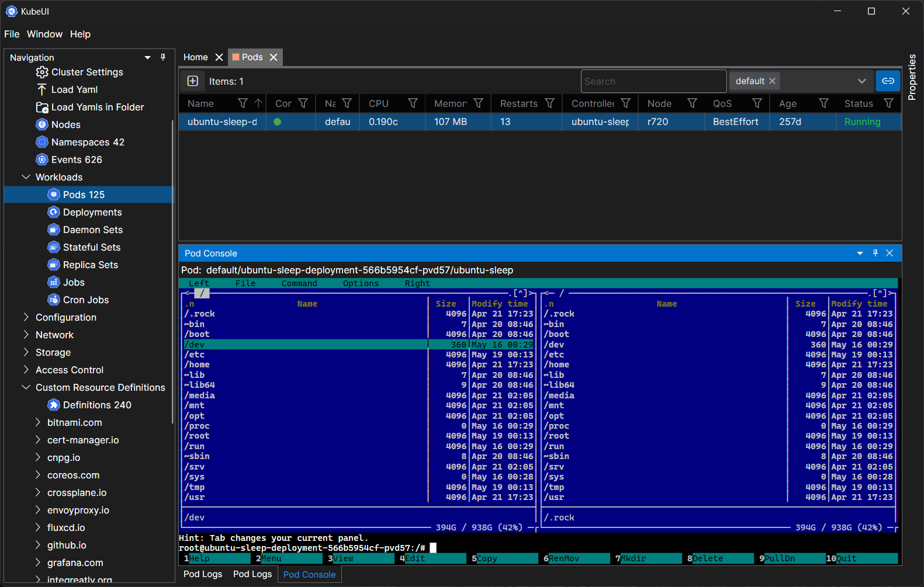
Task: Close the Home tab
Action: (219, 57)
